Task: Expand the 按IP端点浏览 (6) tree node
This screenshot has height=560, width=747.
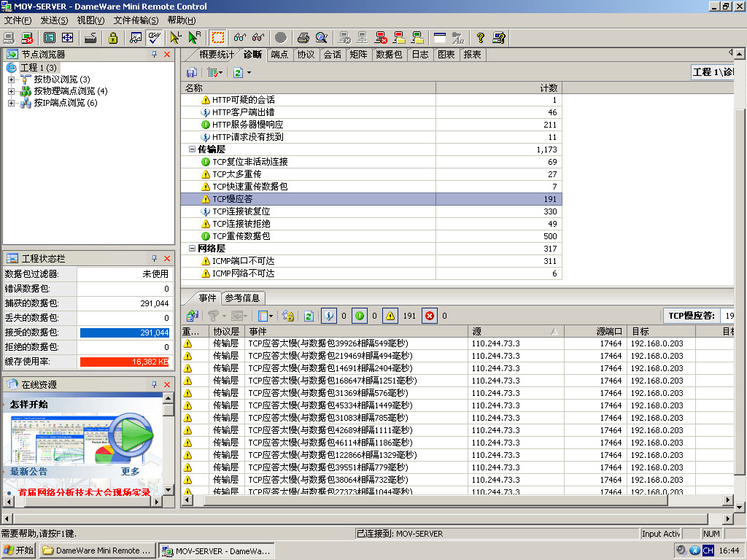Action: (x=11, y=103)
